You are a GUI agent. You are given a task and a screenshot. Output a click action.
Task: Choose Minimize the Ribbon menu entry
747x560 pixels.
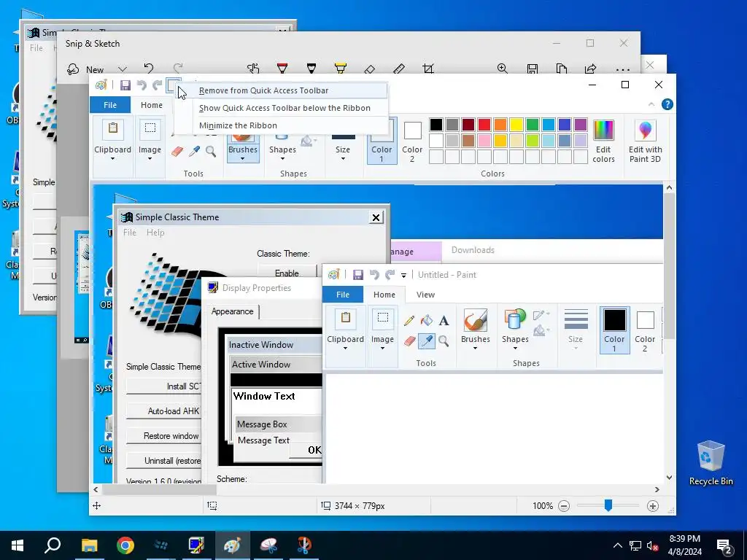coord(281,125)
